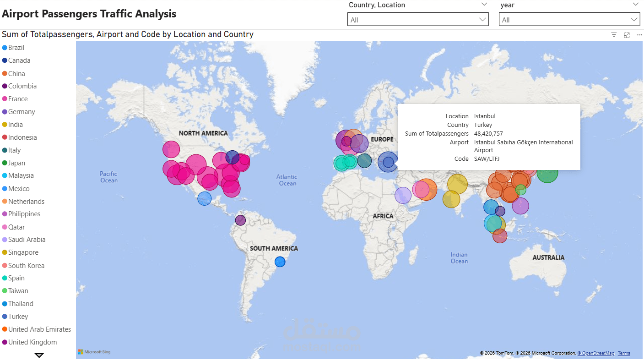Open the year All dropdown
Screen dimensions: 644x361
(x=569, y=19)
